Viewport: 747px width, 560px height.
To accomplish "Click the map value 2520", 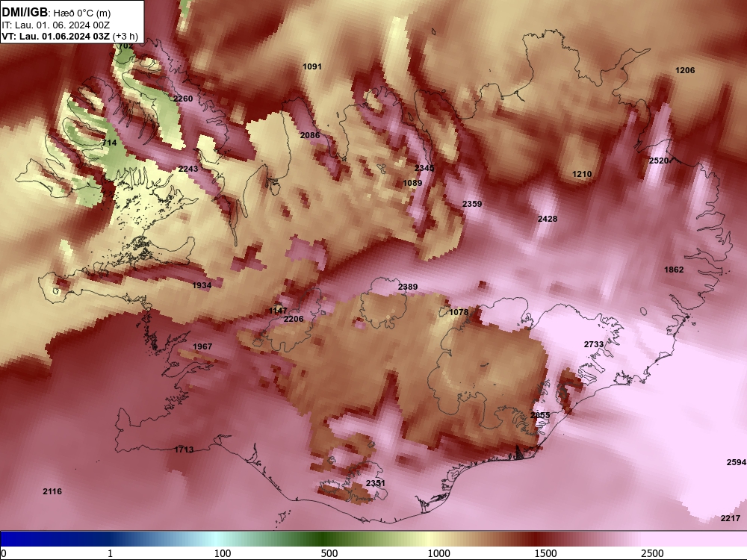I will point(659,161).
